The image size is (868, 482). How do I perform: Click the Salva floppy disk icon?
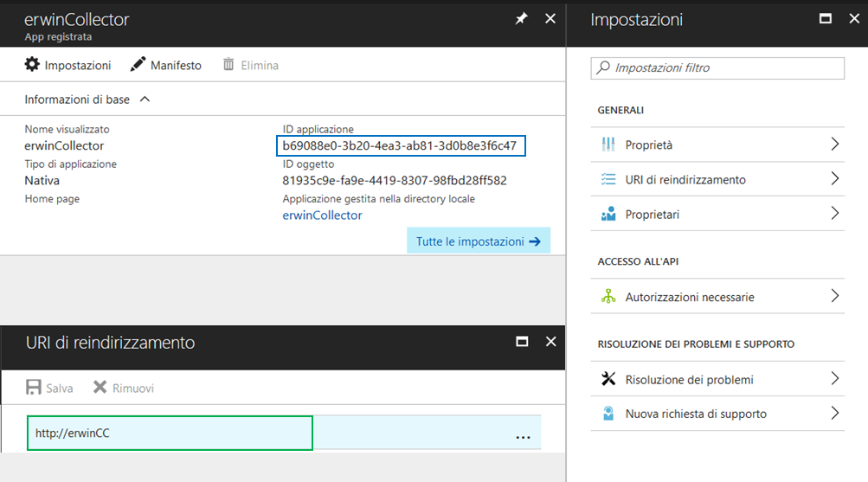[x=34, y=388]
